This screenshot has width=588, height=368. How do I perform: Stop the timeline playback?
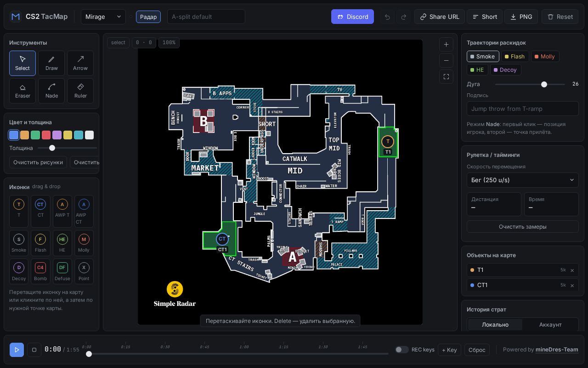34,350
